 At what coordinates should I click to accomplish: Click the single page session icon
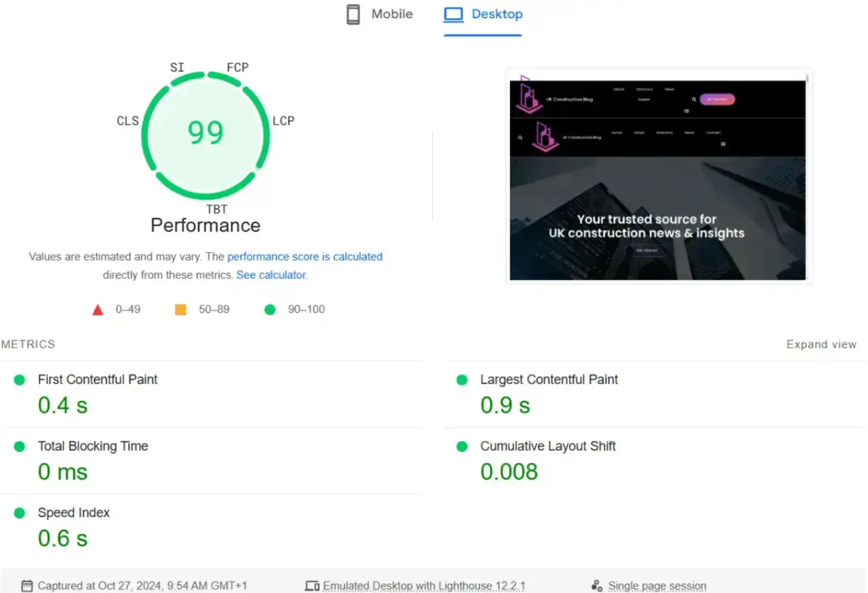pos(596,585)
